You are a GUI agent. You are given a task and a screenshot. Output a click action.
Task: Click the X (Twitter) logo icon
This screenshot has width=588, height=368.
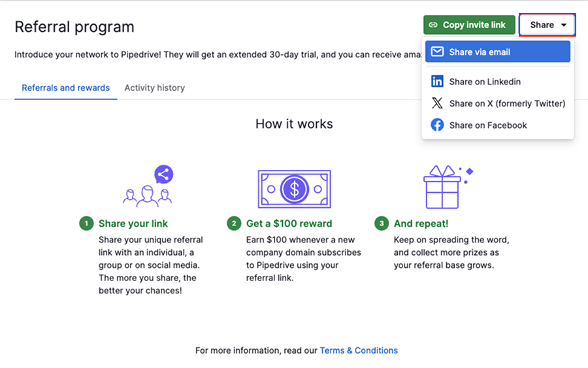point(437,103)
